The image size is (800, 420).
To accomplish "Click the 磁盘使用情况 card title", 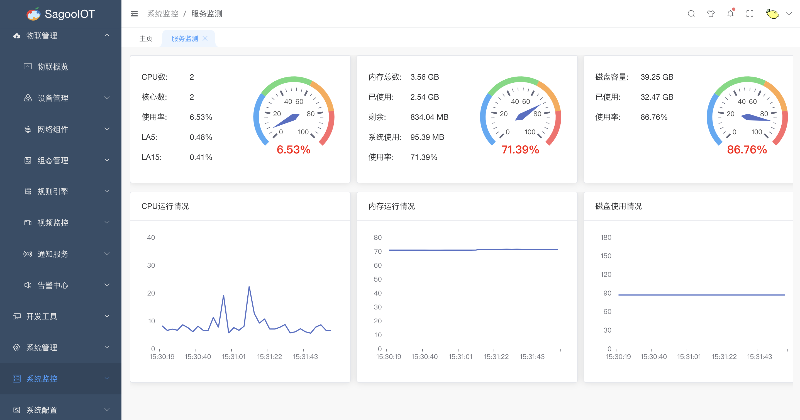I will click(618, 206).
